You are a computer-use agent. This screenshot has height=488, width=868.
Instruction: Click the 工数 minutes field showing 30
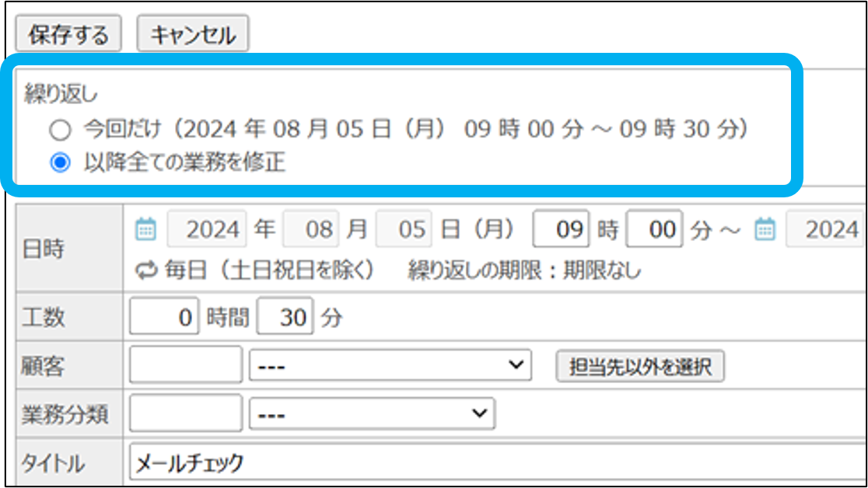pyautogui.click(x=285, y=317)
